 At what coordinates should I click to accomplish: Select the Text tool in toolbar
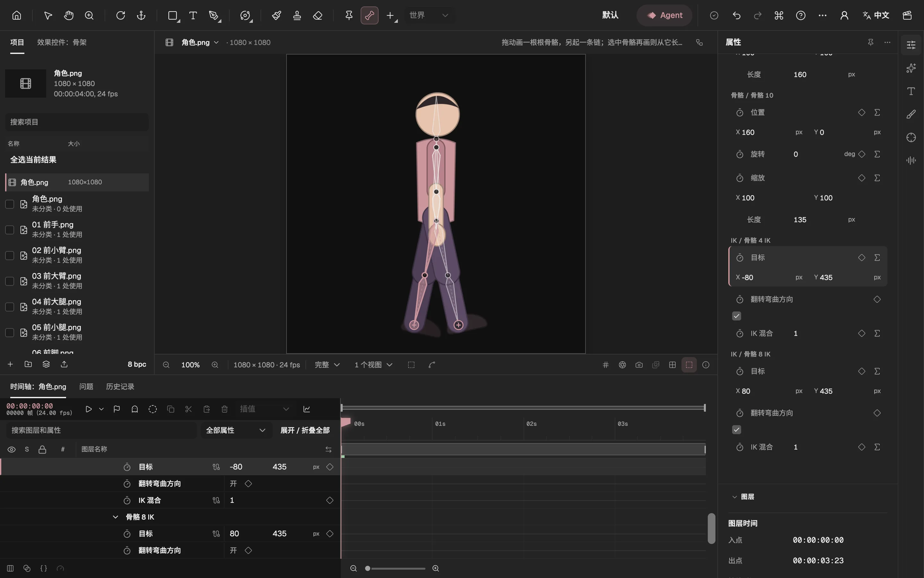193,15
